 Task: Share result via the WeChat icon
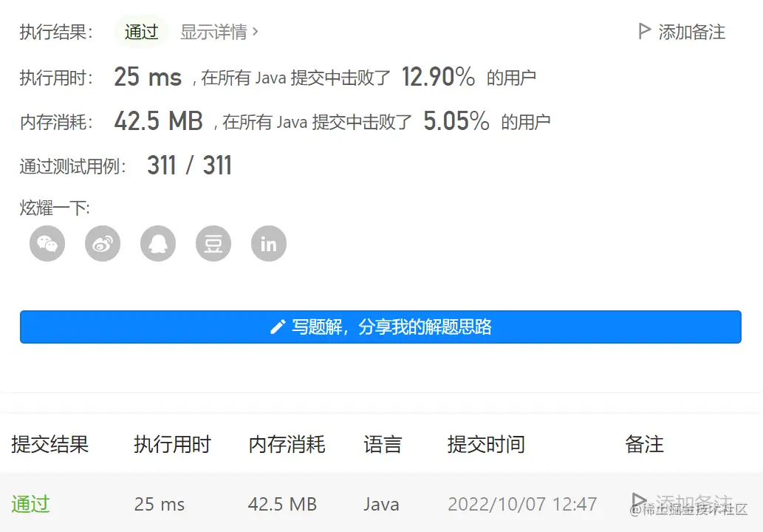47,243
